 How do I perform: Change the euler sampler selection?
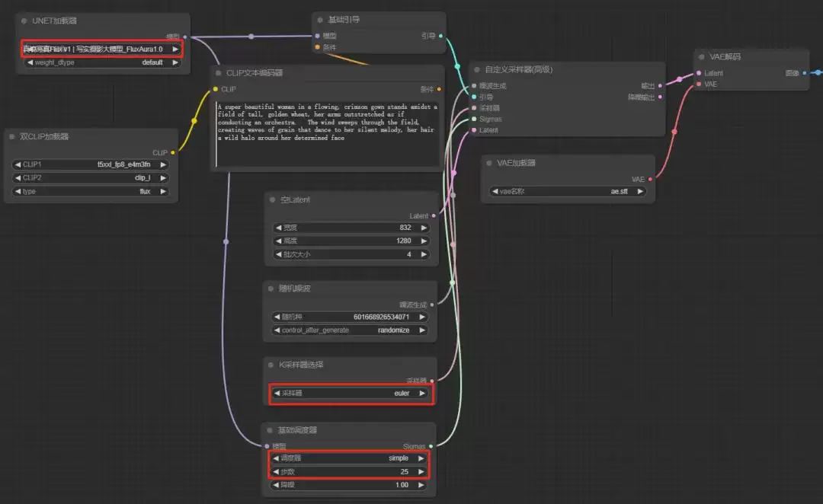[x=350, y=394]
